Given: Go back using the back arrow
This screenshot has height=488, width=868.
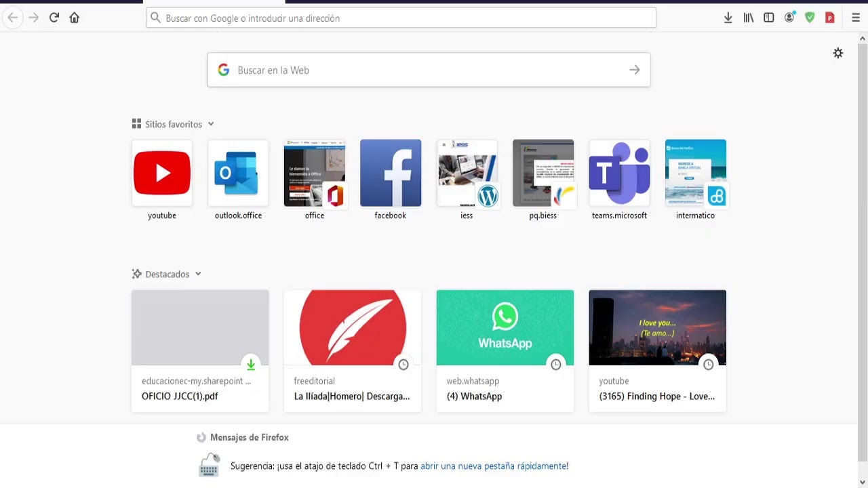Looking at the screenshot, I should 12,18.
